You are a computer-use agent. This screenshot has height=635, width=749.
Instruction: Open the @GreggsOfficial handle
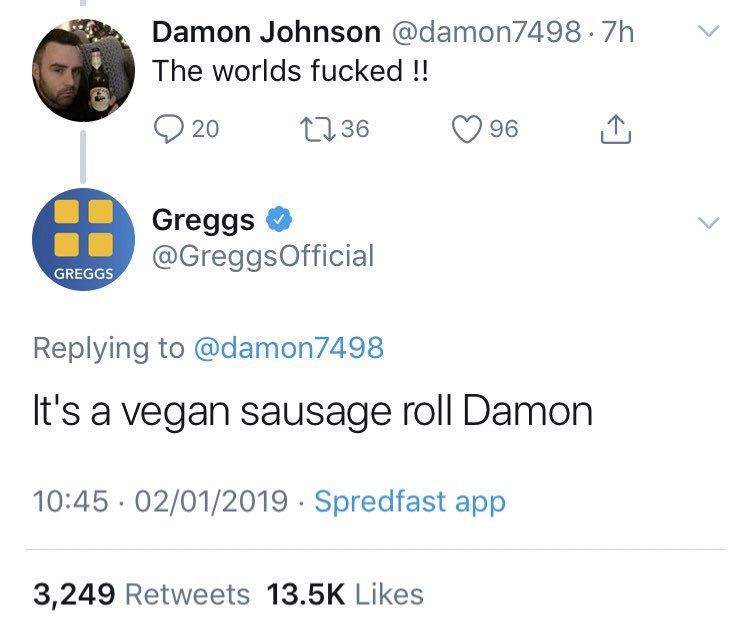click(x=263, y=256)
